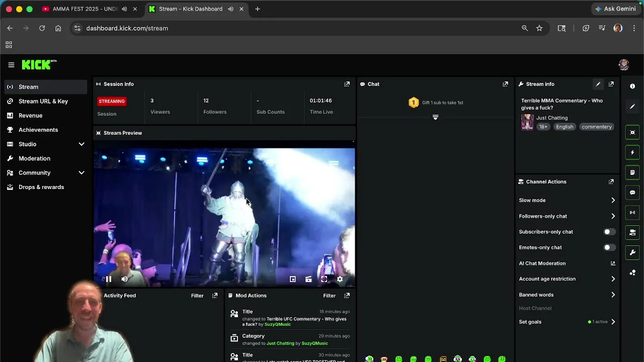
Task: Switch stream preview to theater mode
Action: (308, 279)
